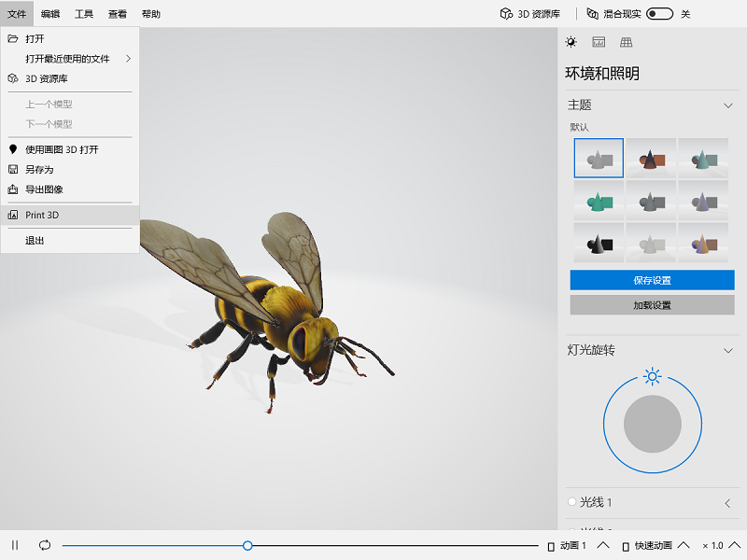Open the 动画 1 selector chevron
Screen dimensions: 747x560
tap(602, 545)
